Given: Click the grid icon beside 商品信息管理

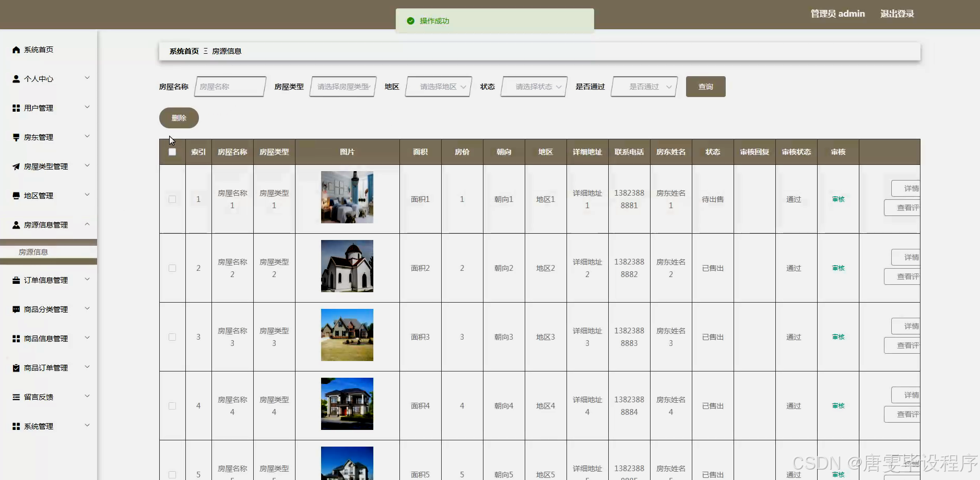Looking at the screenshot, I should coord(16,339).
